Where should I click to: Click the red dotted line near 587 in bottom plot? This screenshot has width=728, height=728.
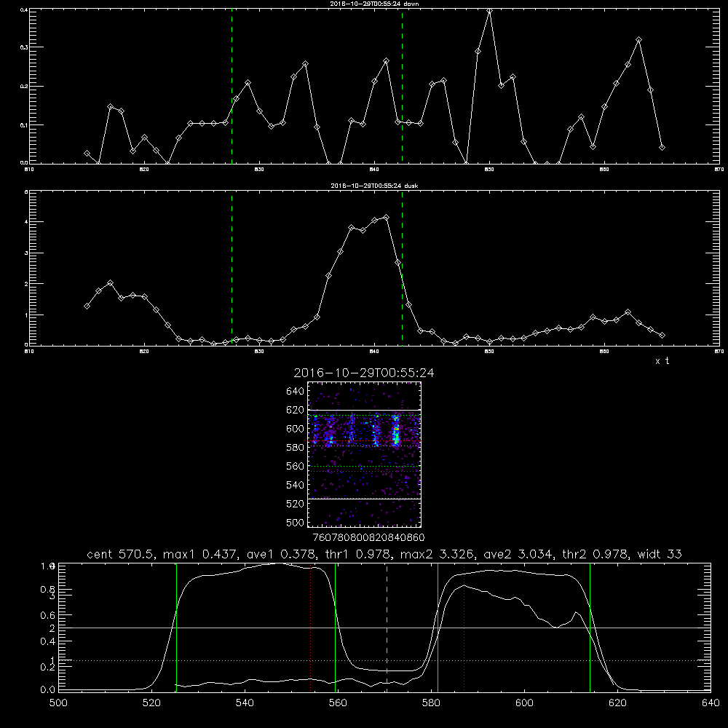click(464, 628)
